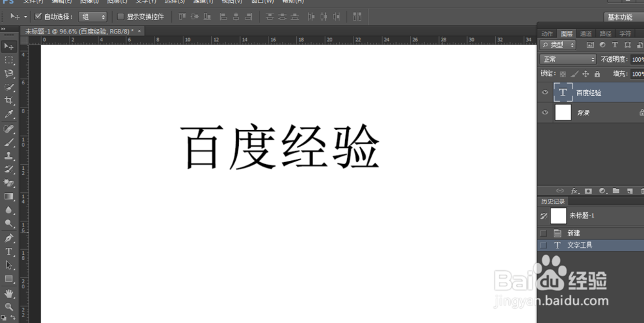Toggle lock all

(597, 74)
